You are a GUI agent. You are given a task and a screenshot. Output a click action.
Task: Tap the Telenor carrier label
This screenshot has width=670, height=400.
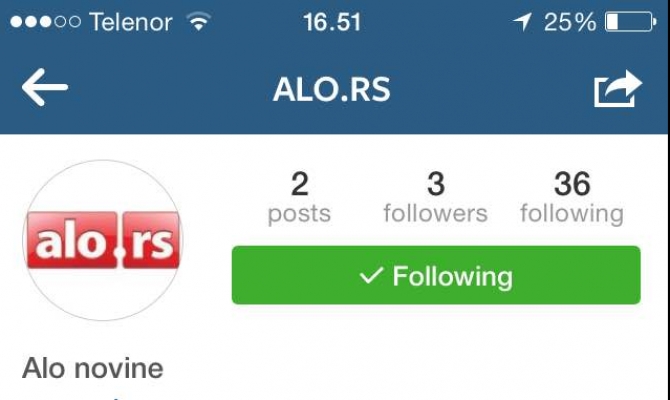131,22
